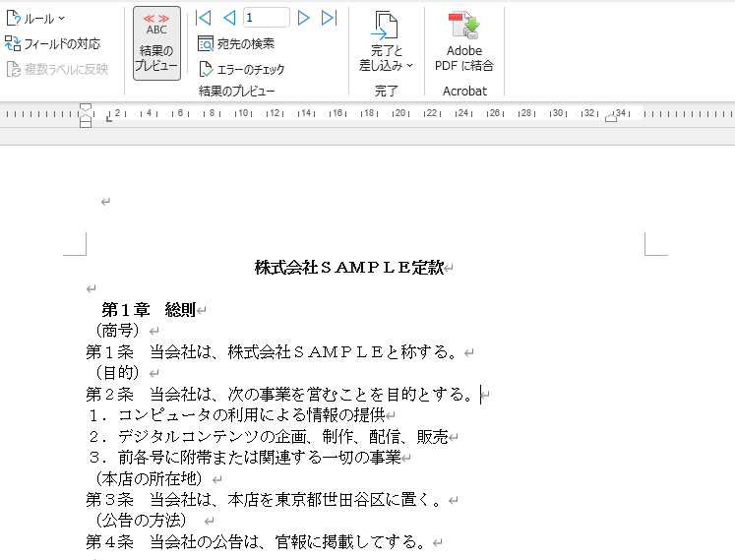Click the record number input field
This screenshot has width=735, height=560.
pos(266,18)
